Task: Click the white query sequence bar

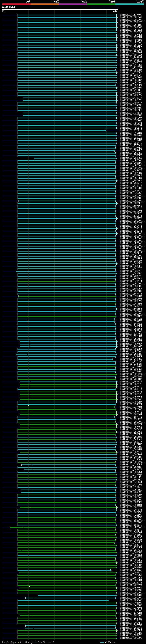Action: click(x=60, y=9)
